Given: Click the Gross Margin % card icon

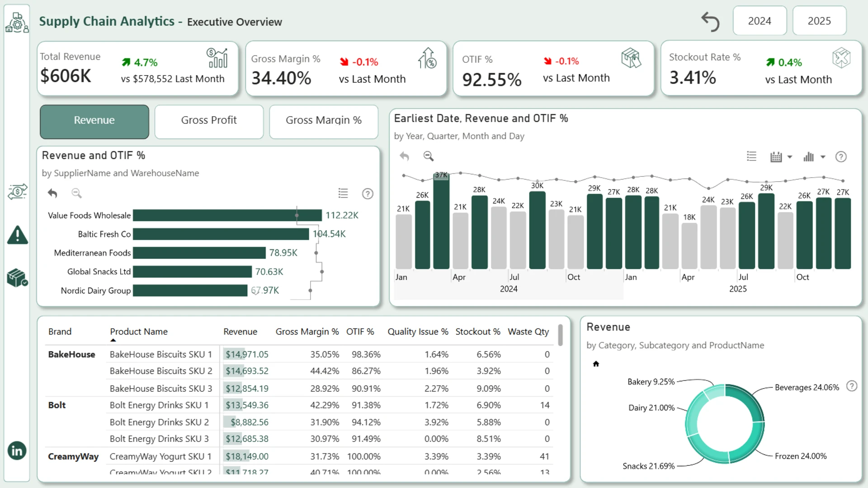Looking at the screenshot, I should (x=427, y=58).
